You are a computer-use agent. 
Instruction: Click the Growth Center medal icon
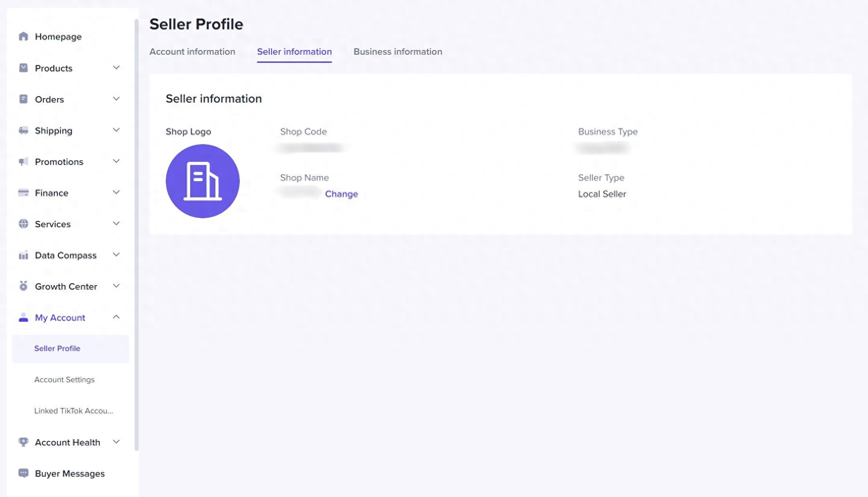tap(23, 286)
